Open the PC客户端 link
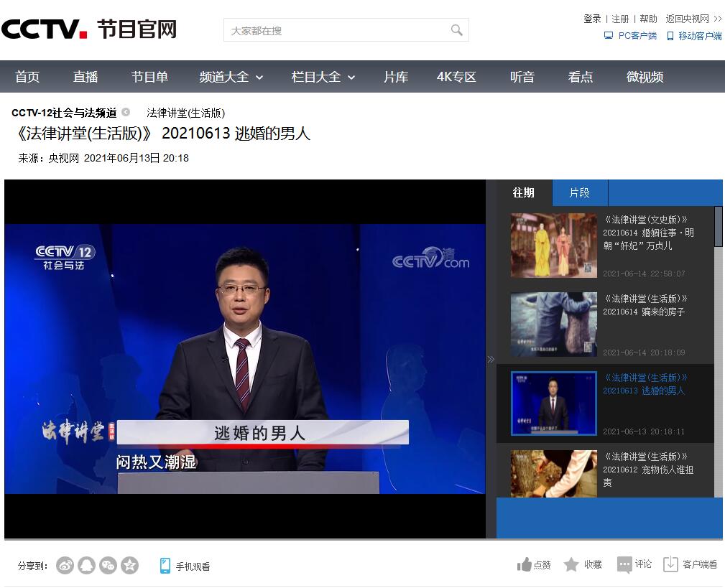Screen dimensions: 725x588 [x=631, y=36]
